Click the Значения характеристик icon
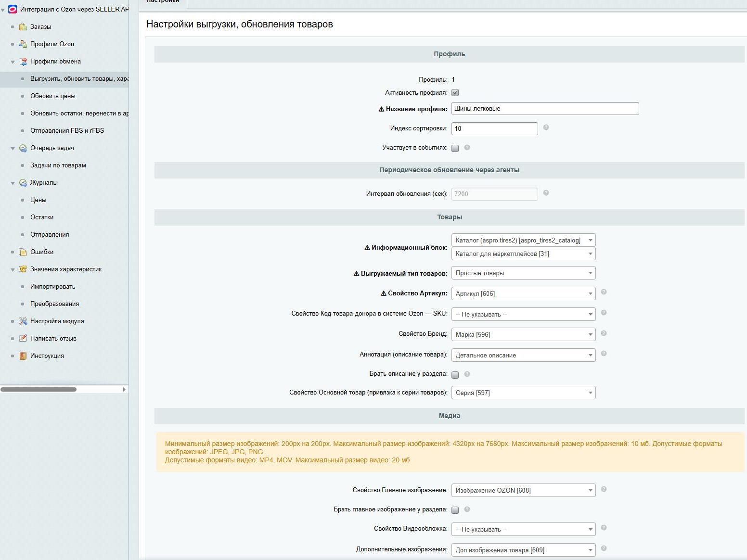 23,269
